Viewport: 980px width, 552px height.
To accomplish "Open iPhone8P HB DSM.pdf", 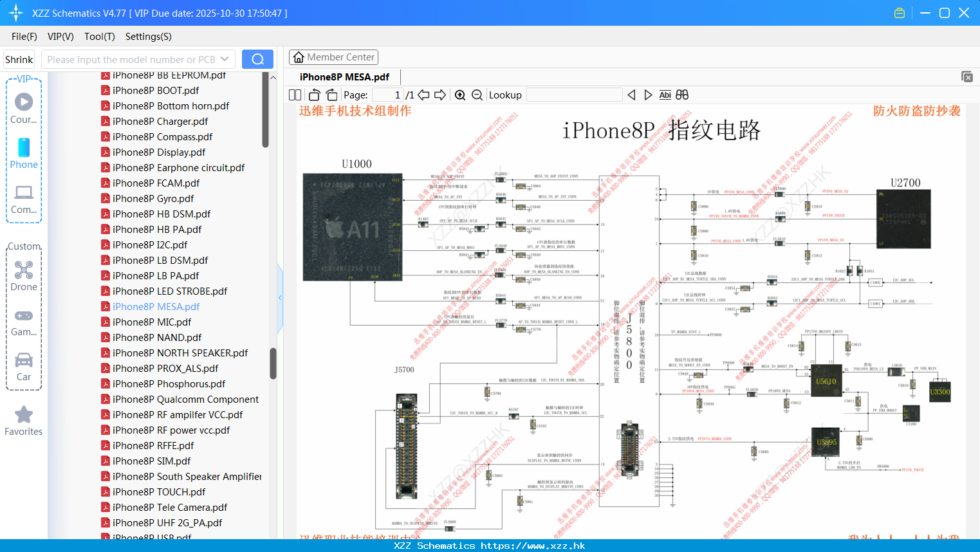I will [162, 214].
